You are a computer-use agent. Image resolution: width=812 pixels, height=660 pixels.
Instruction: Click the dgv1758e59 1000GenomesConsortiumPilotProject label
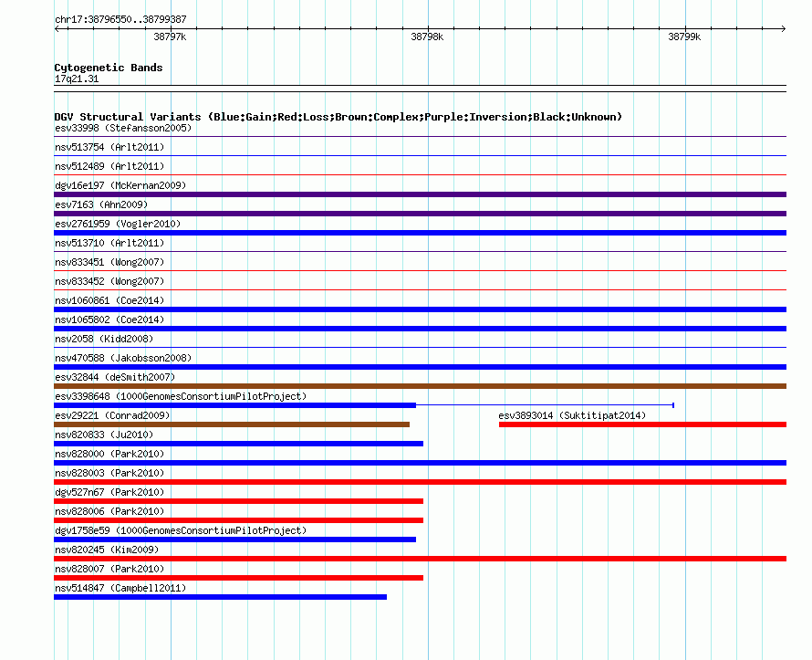pos(181,530)
